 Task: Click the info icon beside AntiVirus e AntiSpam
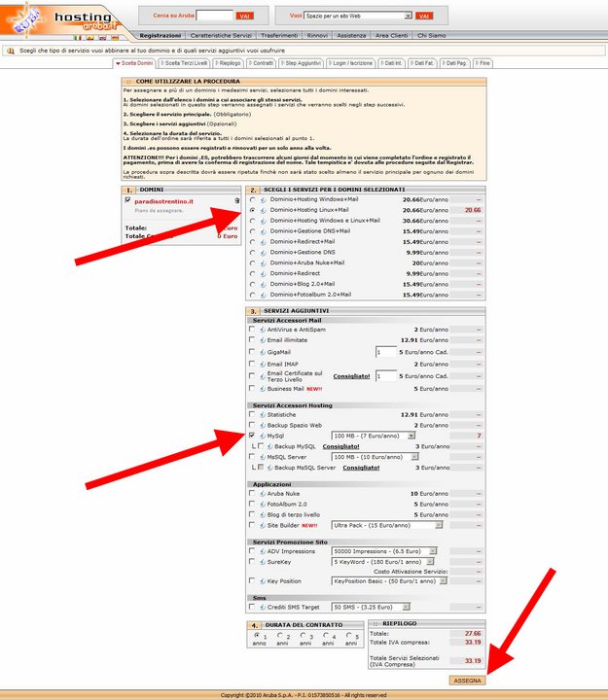pos(263,330)
